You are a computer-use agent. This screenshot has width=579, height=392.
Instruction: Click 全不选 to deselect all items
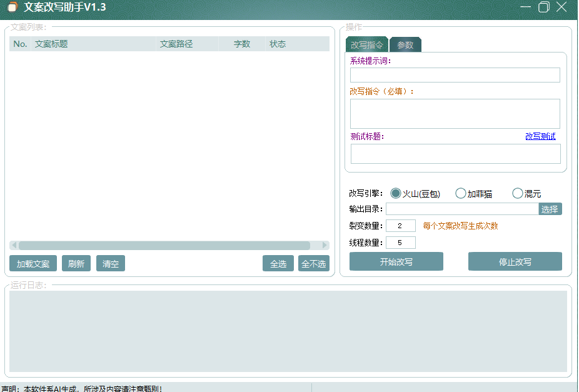tap(315, 263)
